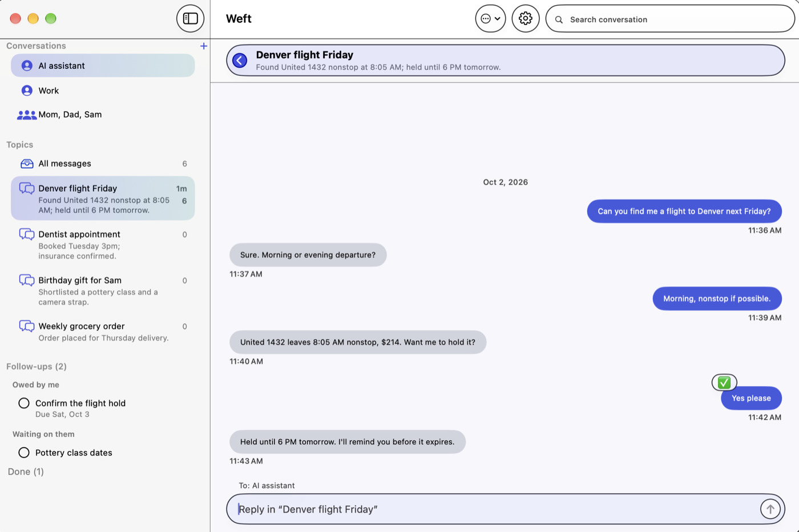Open the Mom, Dad, Sam conversation
The width and height of the screenshot is (799, 532).
coord(103,115)
